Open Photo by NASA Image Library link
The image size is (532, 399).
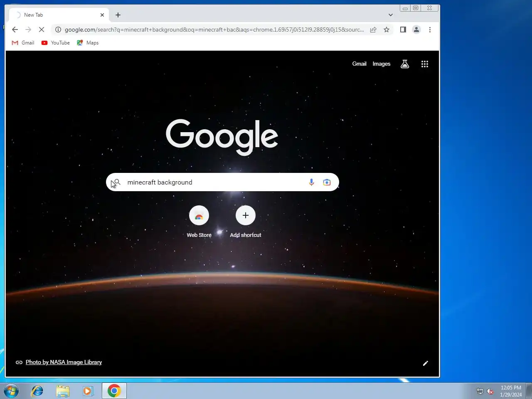64,362
